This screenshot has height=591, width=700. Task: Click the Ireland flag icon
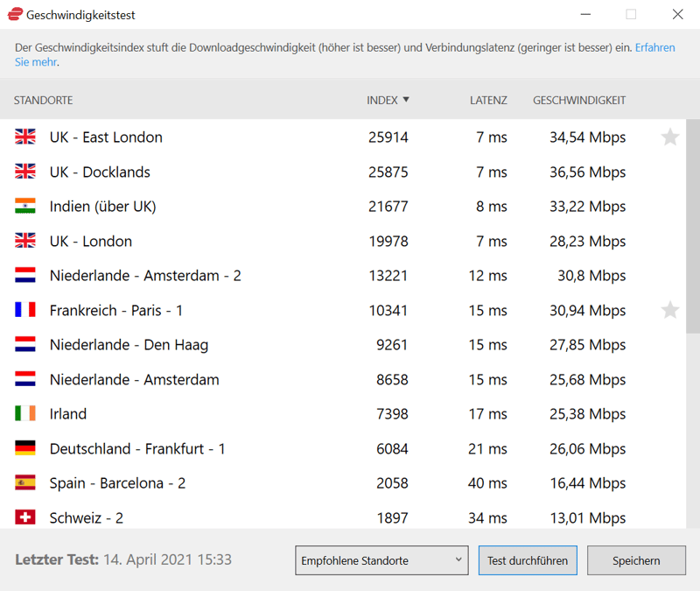(25, 414)
